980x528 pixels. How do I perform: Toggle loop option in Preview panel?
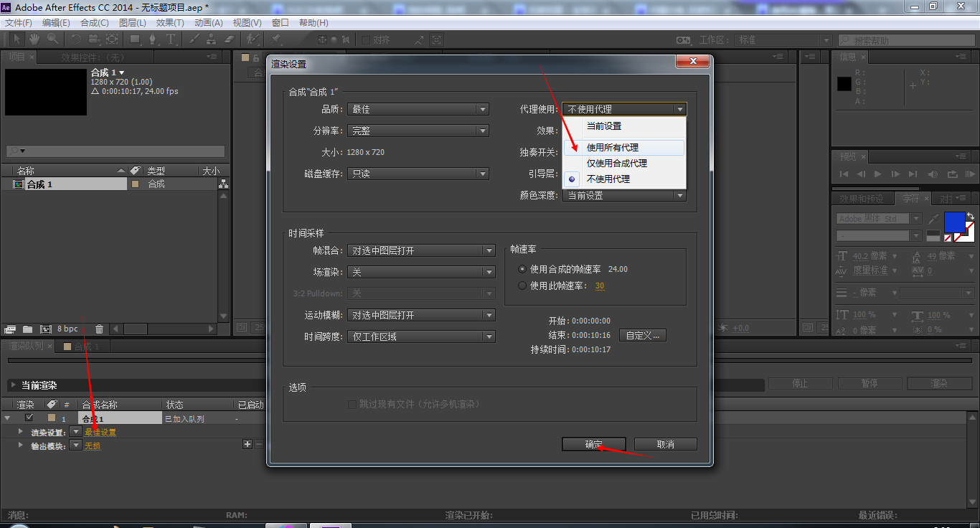tap(952, 174)
